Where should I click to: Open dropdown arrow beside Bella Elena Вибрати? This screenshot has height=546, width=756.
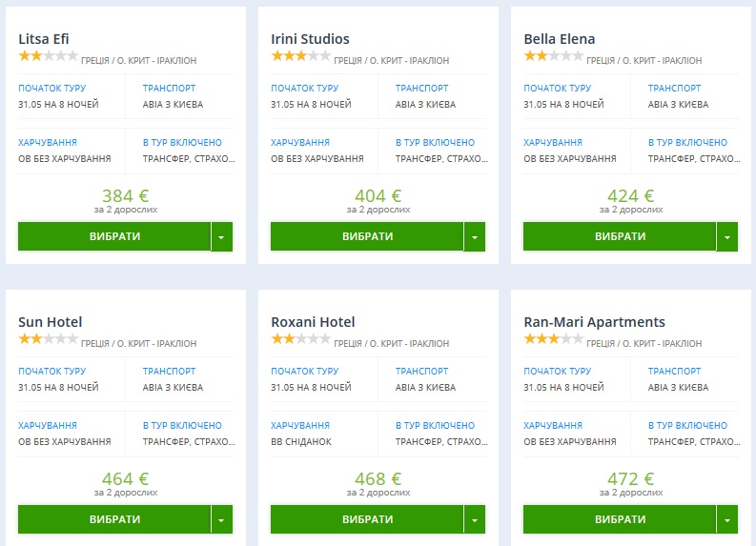pyautogui.click(x=727, y=236)
